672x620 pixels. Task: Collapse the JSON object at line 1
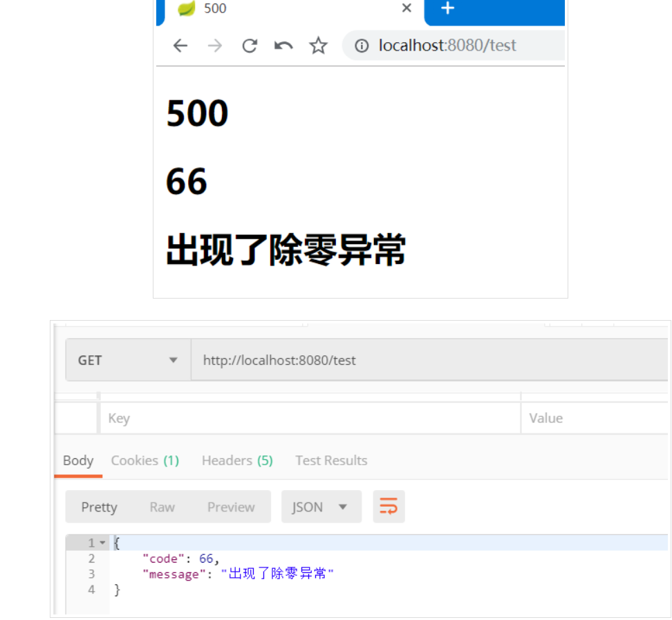102,543
